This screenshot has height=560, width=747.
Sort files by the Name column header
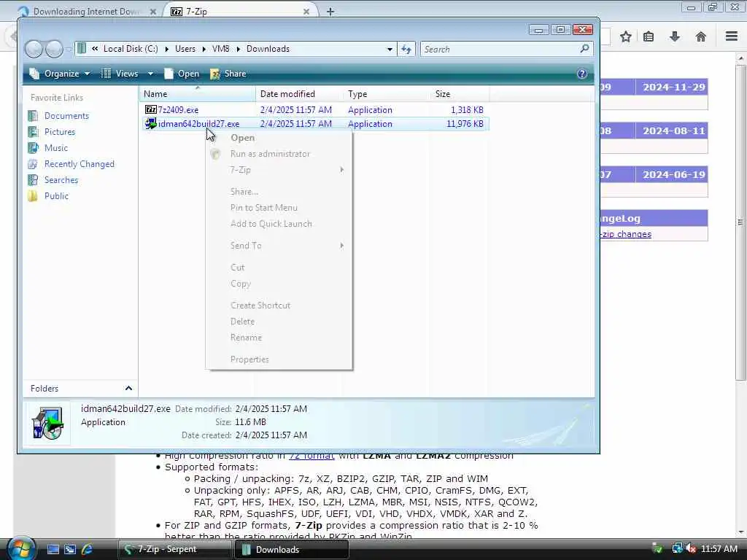click(197, 94)
